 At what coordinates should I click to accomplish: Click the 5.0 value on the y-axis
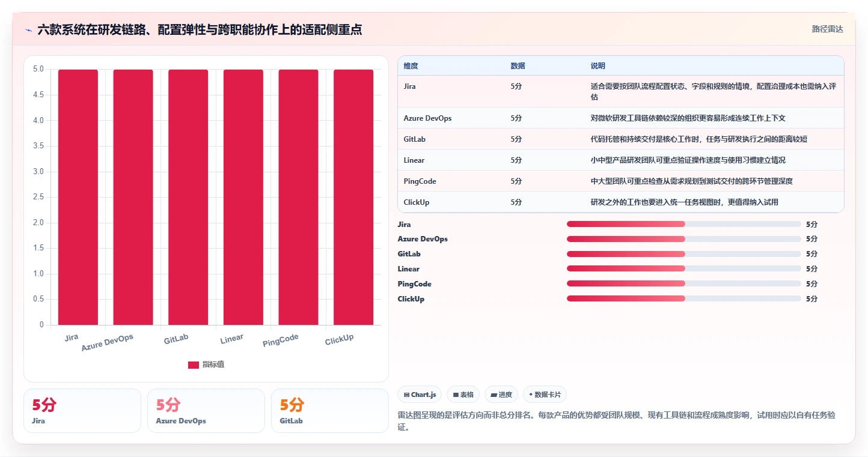[38, 69]
